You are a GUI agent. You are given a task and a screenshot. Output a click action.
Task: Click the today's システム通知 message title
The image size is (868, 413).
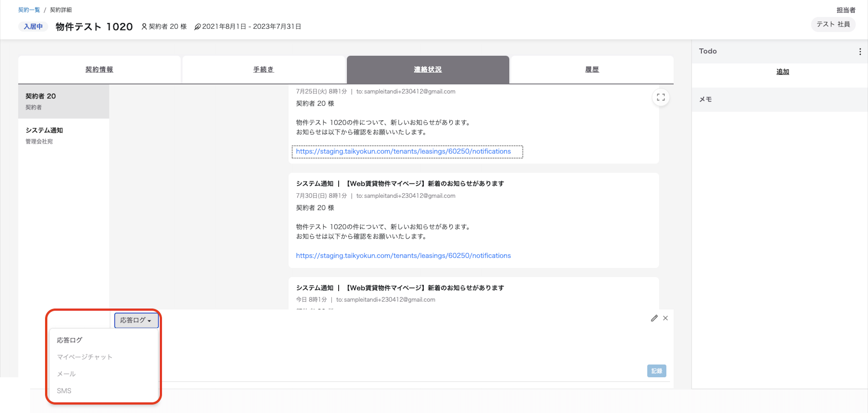coord(400,287)
